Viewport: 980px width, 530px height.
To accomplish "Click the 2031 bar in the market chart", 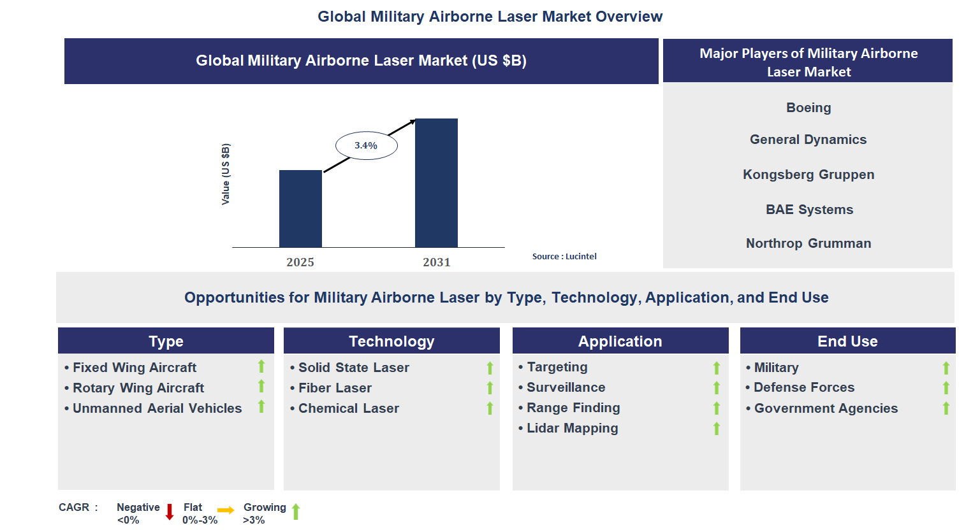I will point(436,182).
